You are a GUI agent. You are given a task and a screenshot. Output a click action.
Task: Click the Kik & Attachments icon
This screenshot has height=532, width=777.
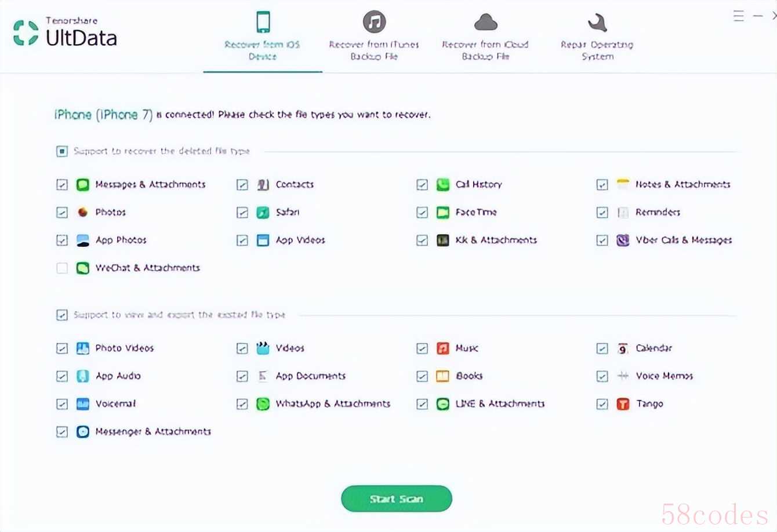pyautogui.click(x=443, y=240)
